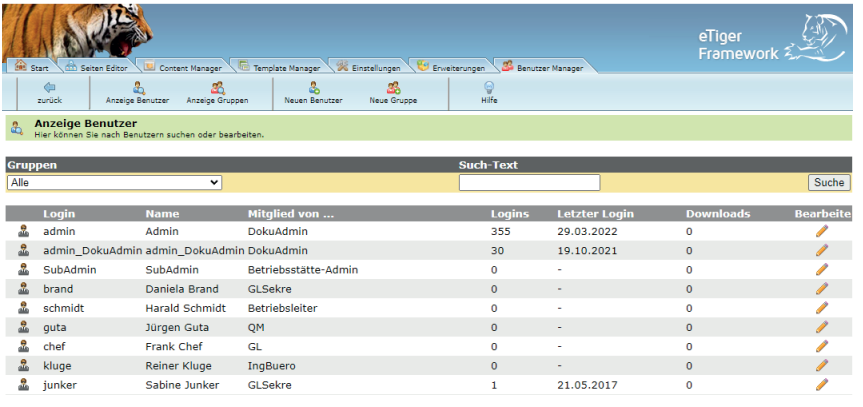Edit user junker via pencil icon
The height and width of the screenshot is (407, 863).
tap(822, 385)
